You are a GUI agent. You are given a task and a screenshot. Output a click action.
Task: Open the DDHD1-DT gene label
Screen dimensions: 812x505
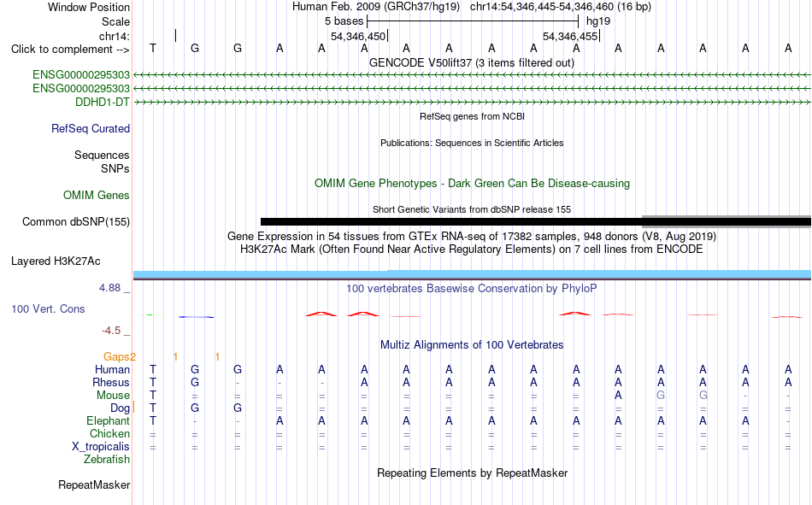point(103,102)
